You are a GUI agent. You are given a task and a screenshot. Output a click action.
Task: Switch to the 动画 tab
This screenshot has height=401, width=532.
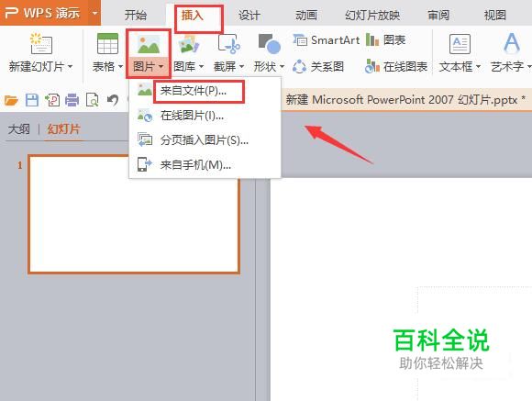306,15
